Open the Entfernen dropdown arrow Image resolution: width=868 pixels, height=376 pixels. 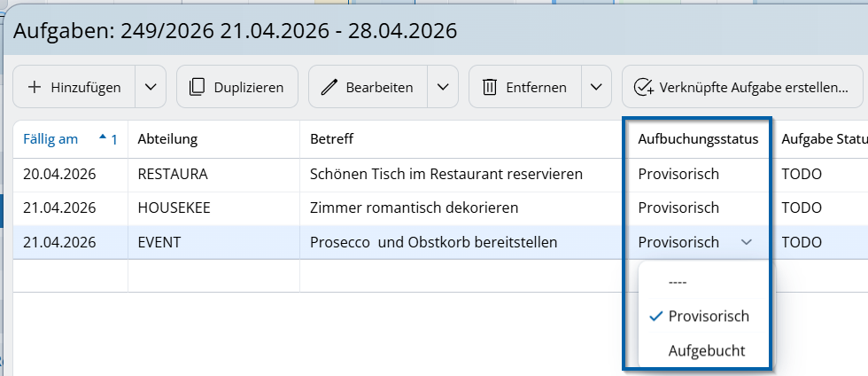595,87
